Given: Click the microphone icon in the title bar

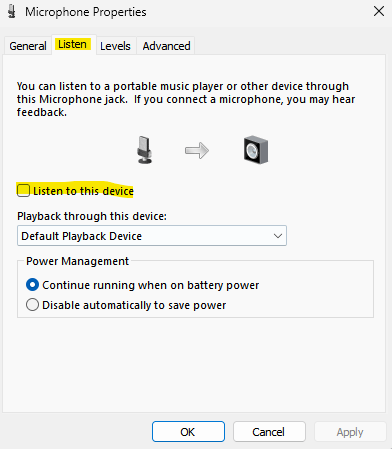Looking at the screenshot, I should point(12,12).
